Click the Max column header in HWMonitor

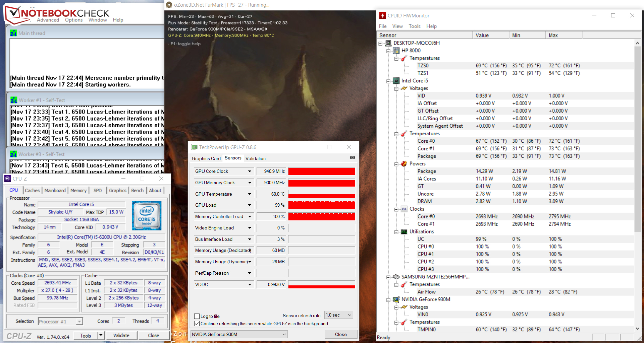point(564,35)
